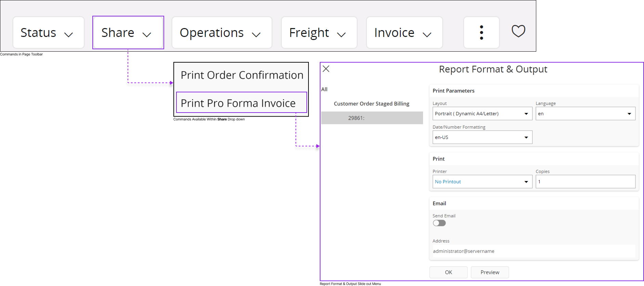Expand the Invoice dropdown

point(404,33)
